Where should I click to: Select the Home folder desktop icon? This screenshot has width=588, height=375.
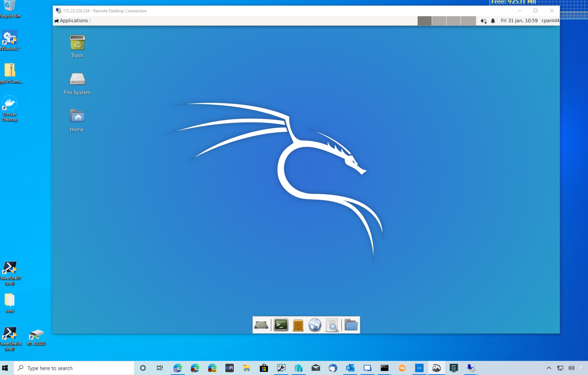77,120
